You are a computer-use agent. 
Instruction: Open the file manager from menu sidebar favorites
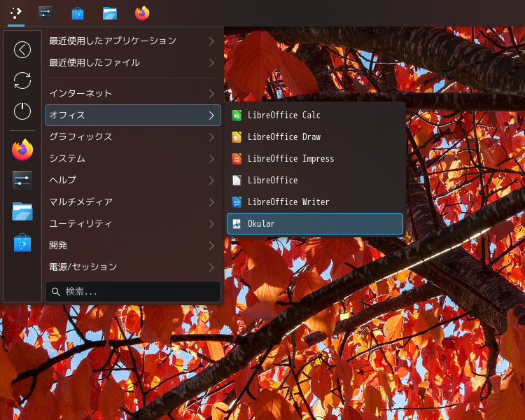(22, 211)
